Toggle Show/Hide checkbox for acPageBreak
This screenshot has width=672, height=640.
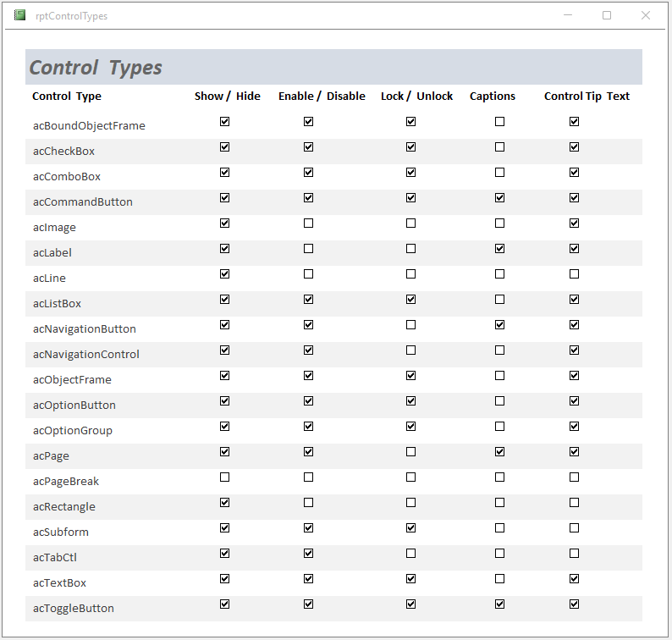point(224,477)
